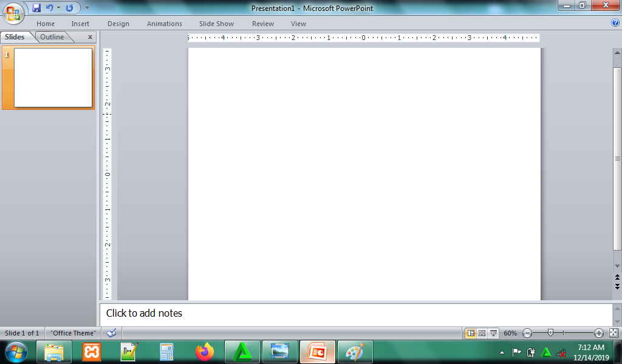622x364 pixels.
Task: Show hidden system tray icons
Action: point(502,352)
